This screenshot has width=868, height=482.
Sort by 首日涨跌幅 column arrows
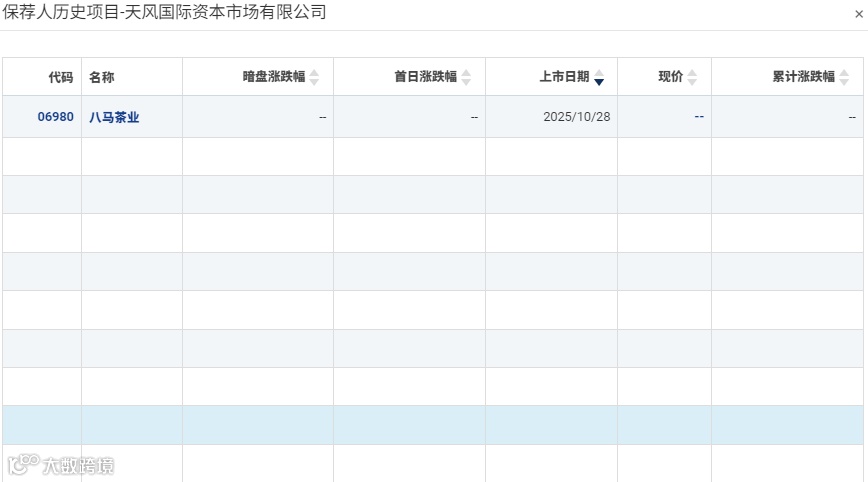[x=466, y=77]
